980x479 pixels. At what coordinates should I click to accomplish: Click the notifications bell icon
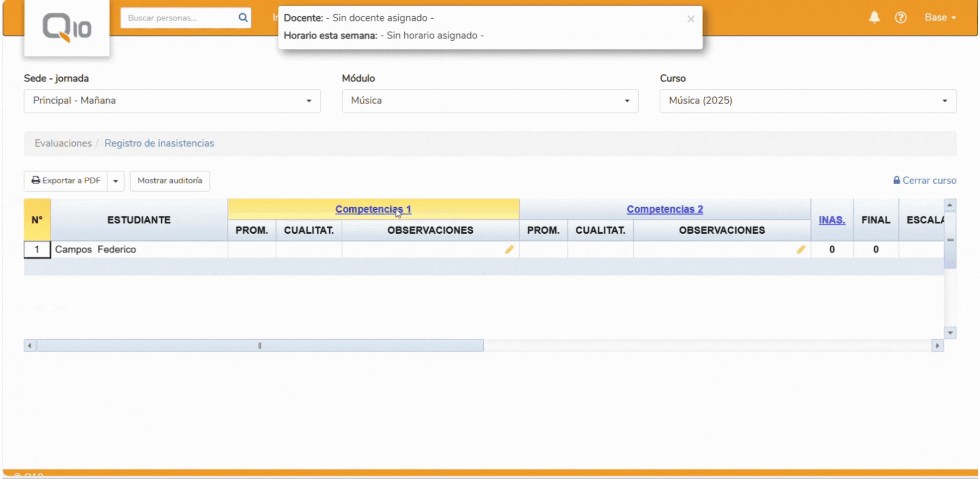[874, 18]
